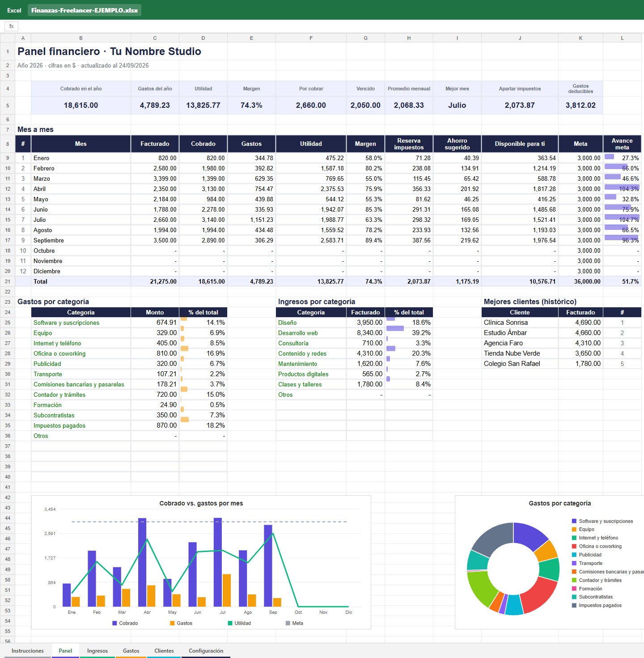The image size is (644, 658).
Task: Click the 'Disponible para ti' column header
Action: click(520, 144)
